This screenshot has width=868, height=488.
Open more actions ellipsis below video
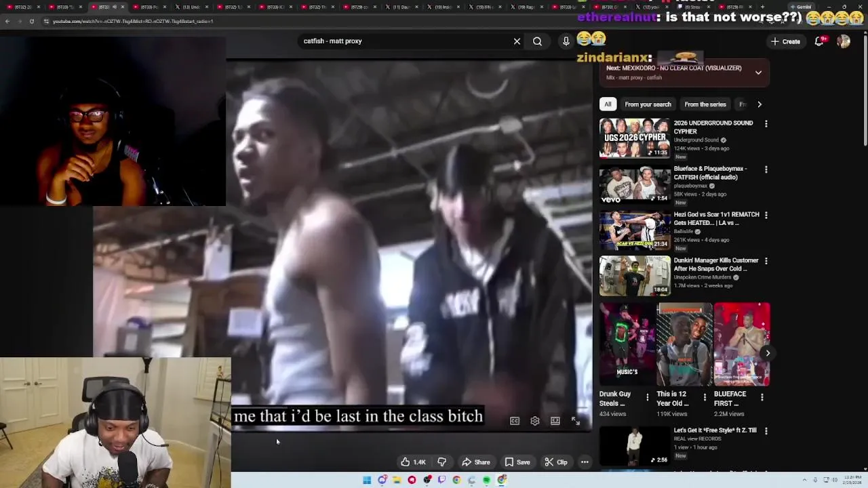[x=585, y=462]
